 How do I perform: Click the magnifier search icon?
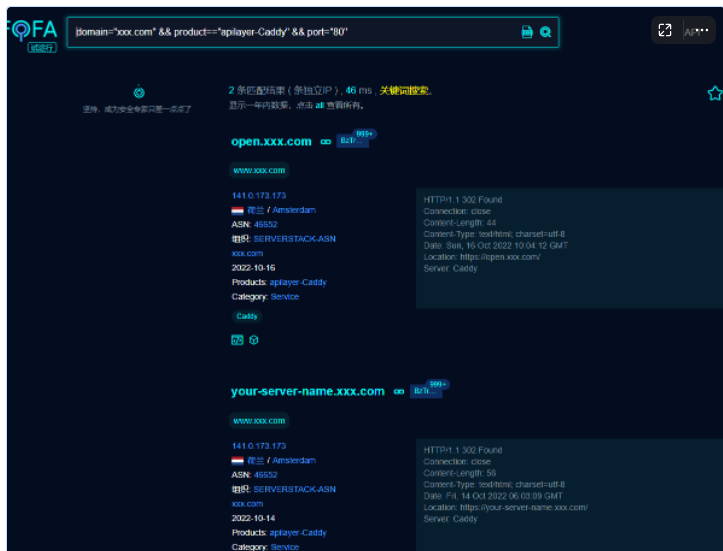pyautogui.click(x=545, y=32)
